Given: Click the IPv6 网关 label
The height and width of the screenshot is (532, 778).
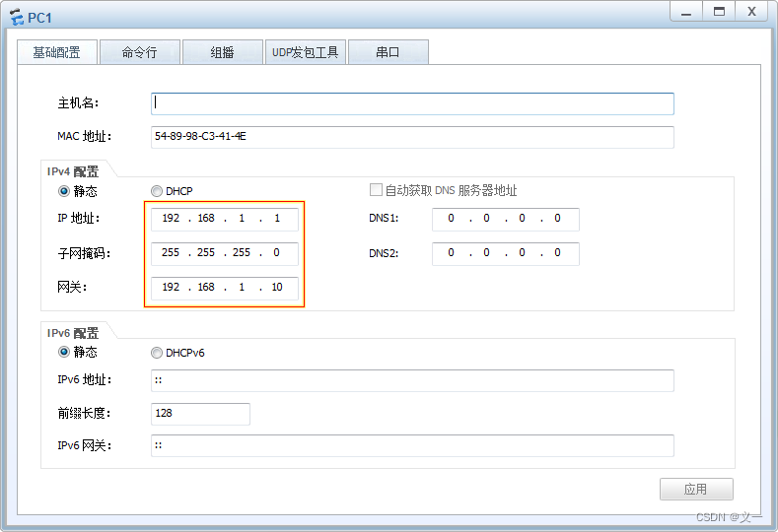Looking at the screenshot, I should point(85,445).
